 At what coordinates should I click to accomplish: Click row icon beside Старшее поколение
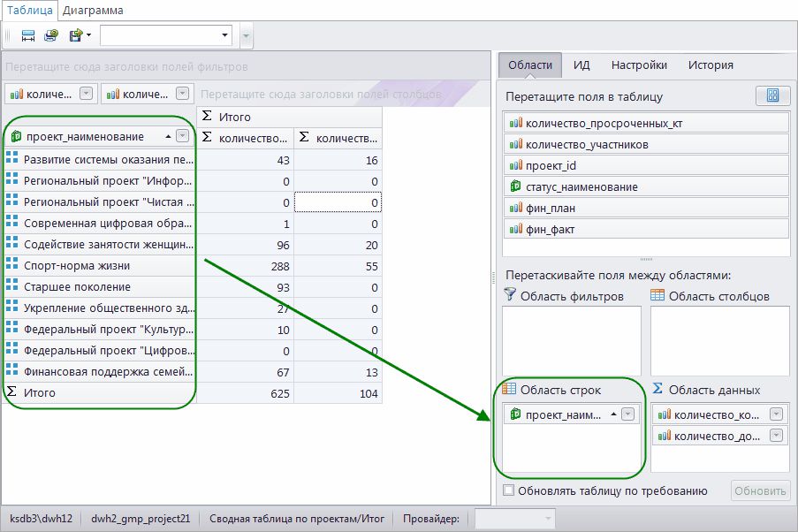[12, 285]
